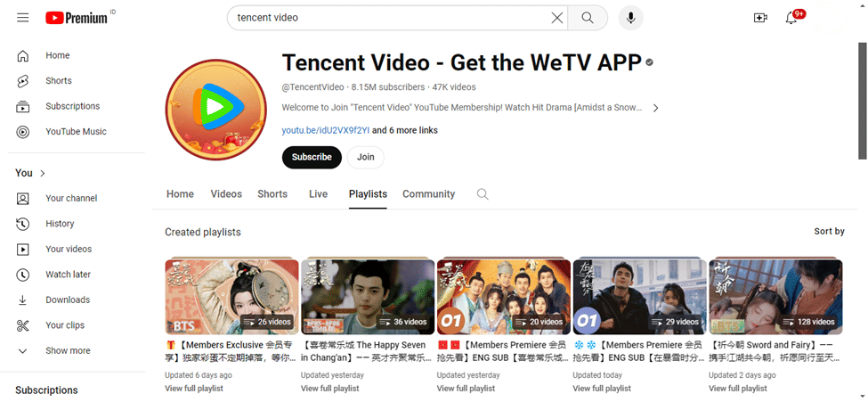Open Your clips scissors icon
The width and height of the screenshot is (868, 402).
22,325
